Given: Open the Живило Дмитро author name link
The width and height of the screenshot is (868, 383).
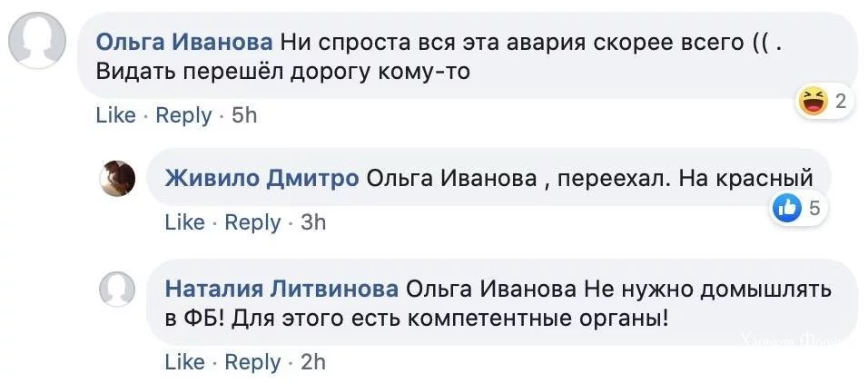Looking at the screenshot, I should [261, 179].
